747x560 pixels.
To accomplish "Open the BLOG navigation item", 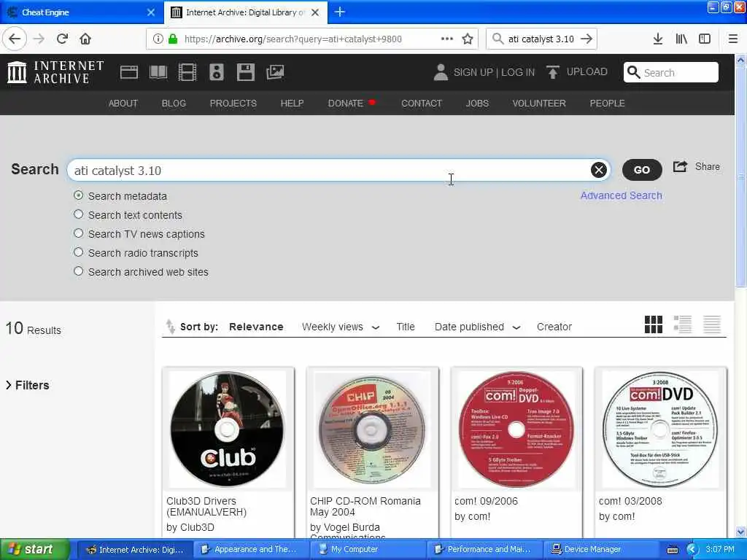I will click(x=174, y=104).
